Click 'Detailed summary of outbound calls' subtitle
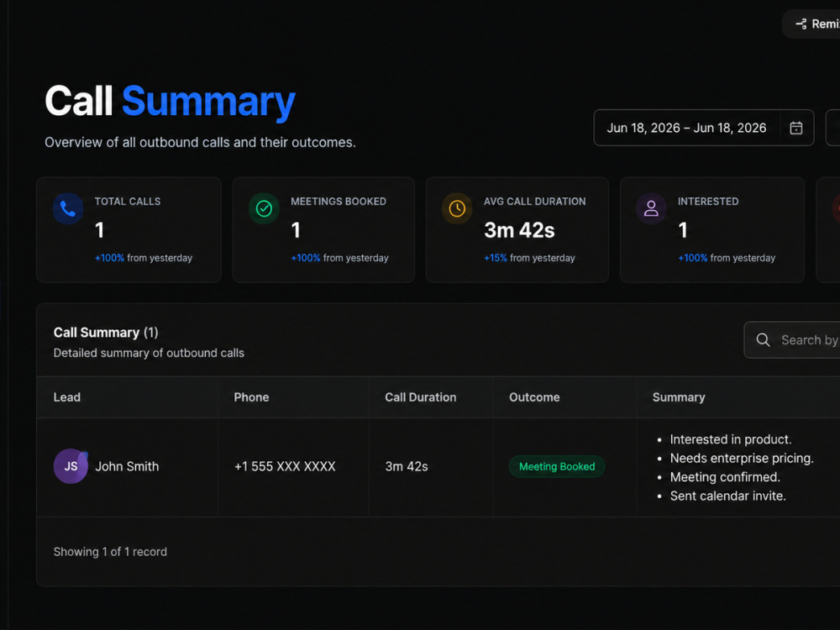The image size is (840, 630). 149,353
